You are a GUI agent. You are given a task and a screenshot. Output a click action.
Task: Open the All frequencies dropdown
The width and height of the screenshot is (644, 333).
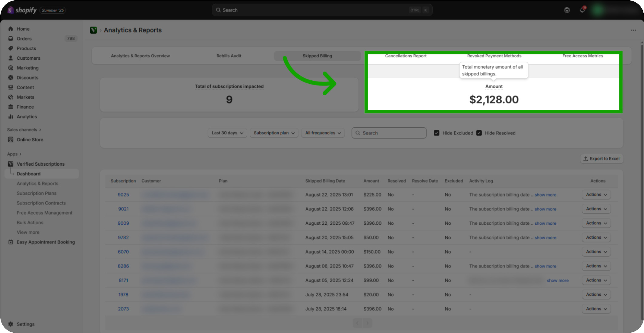[x=323, y=133]
